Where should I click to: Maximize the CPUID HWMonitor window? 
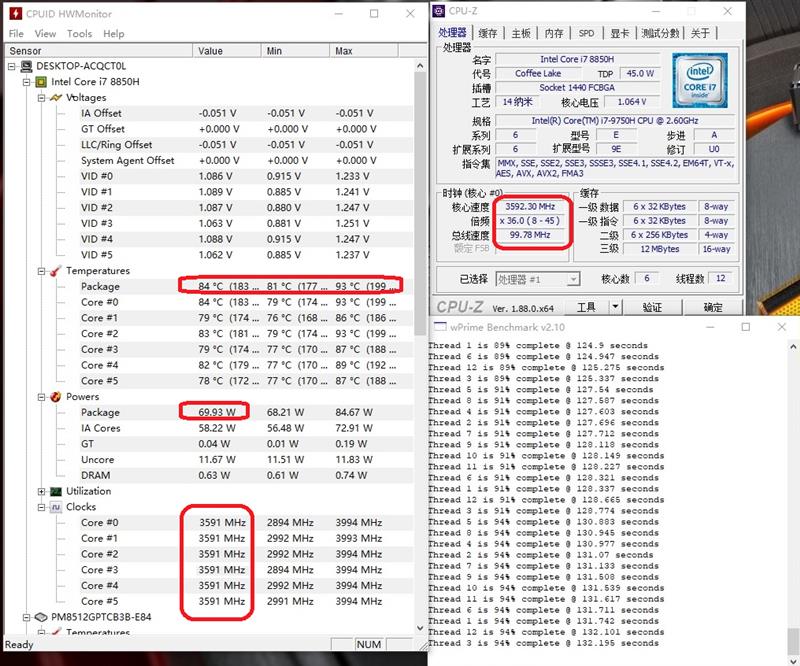374,14
